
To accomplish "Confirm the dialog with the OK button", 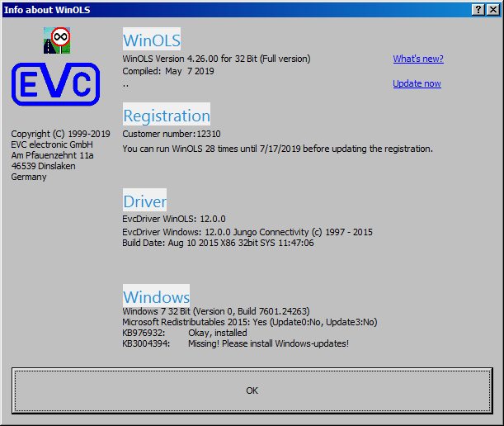I will pos(252,390).
